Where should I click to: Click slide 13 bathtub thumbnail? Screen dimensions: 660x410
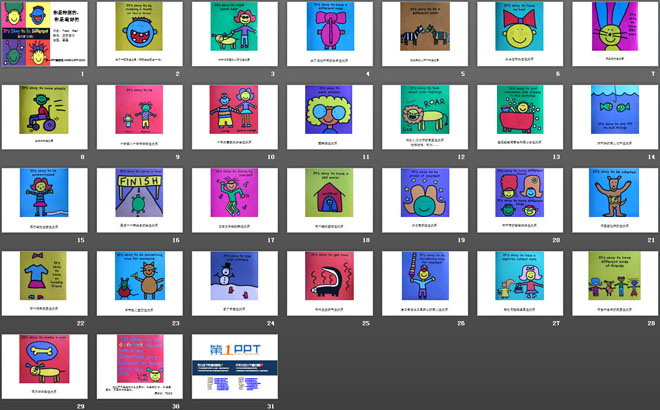tap(520, 117)
